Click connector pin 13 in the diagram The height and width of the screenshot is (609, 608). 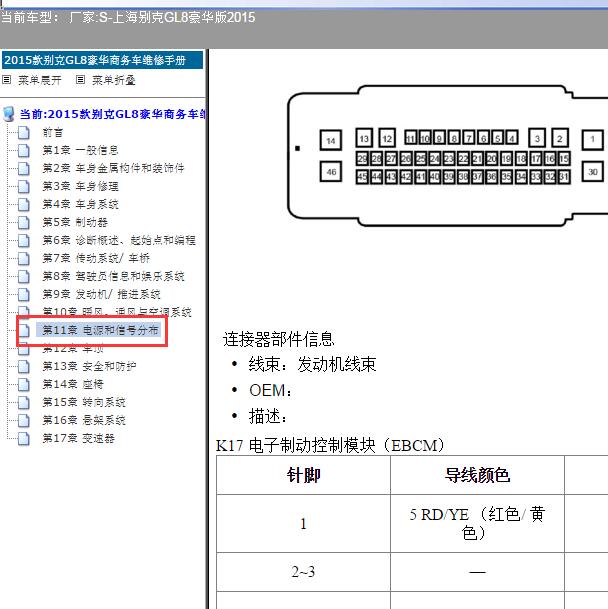pos(364,138)
